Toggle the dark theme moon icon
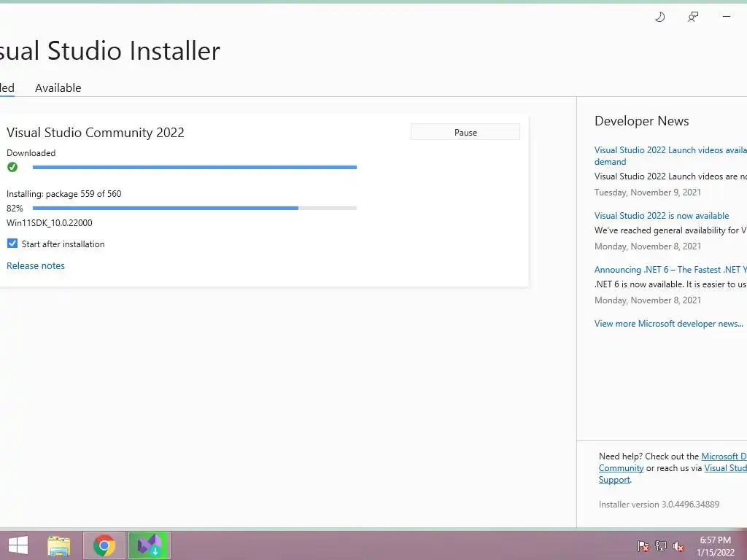 (x=659, y=17)
